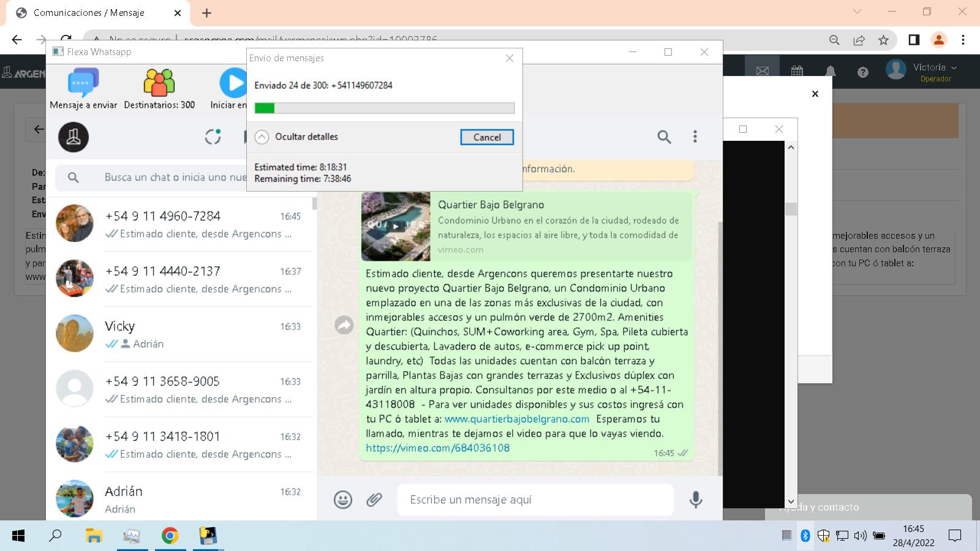The image size is (980, 551).
Task: Open the volume tray icon
Action: pyautogui.click(x=861, y=536)
